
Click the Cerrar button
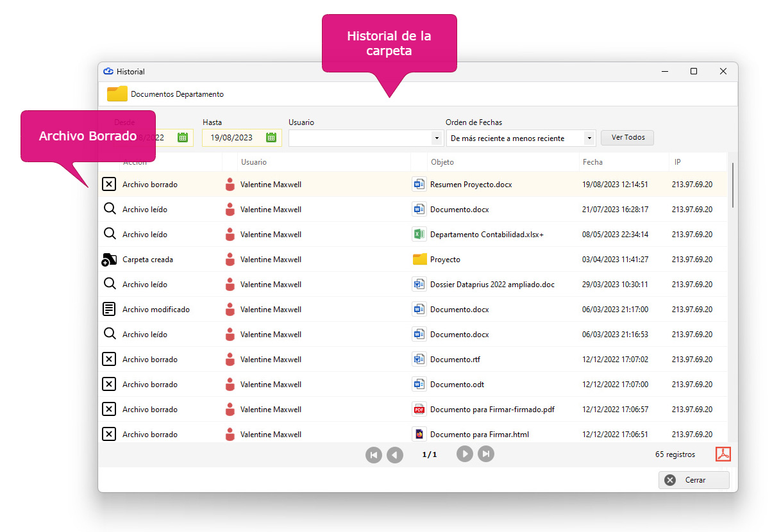[694, 480]
